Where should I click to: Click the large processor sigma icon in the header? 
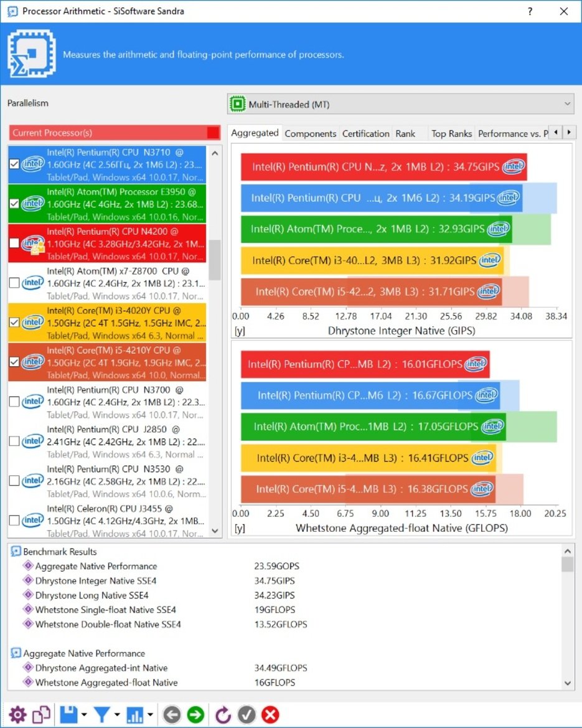(32, 54)
